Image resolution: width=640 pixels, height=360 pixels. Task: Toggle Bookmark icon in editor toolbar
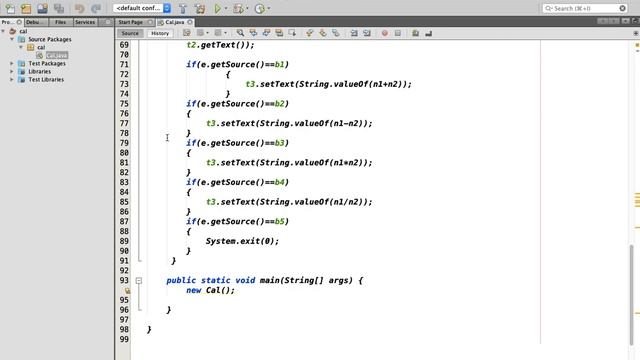point(336,33)
